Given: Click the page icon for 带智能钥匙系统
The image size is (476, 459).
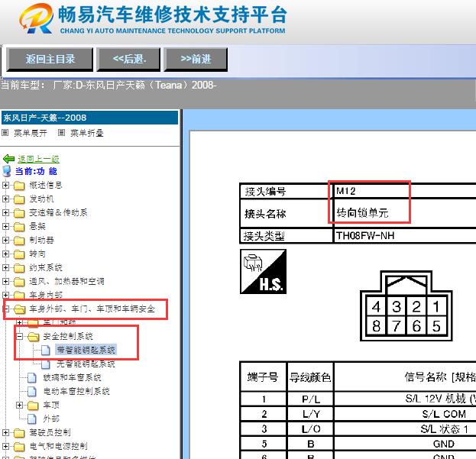Looking at the screenshot, I should [46, 350].
